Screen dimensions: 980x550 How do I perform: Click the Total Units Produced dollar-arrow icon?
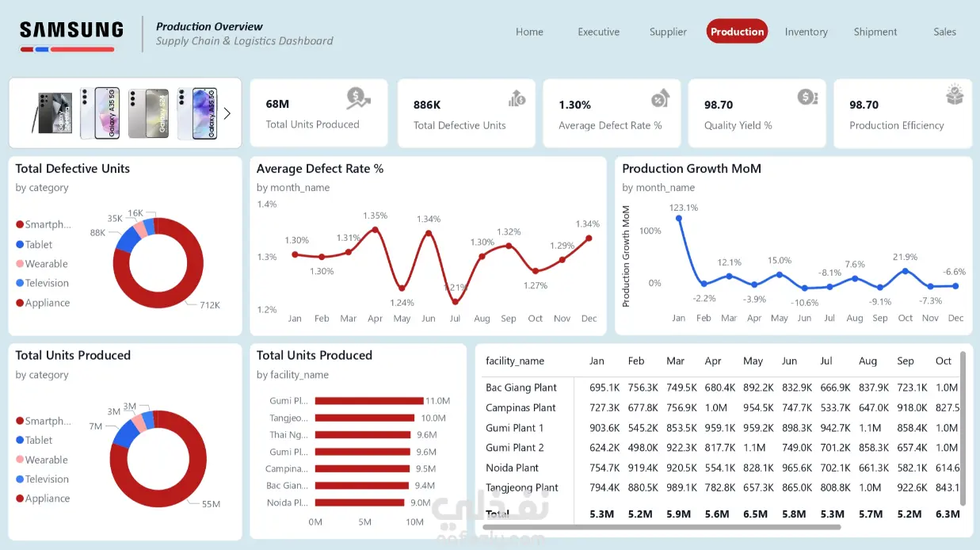pos(358,98)
